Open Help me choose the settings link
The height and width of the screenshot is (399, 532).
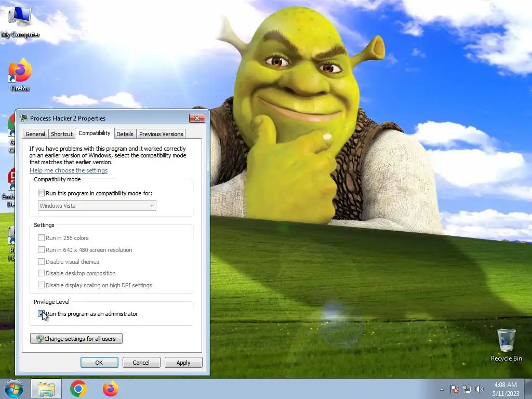click(x=69, y=170)
